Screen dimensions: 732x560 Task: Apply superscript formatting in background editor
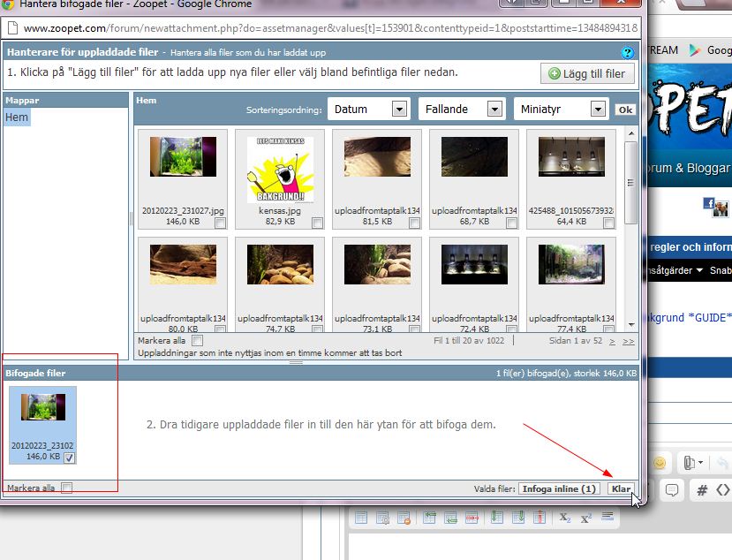[586, 518]
